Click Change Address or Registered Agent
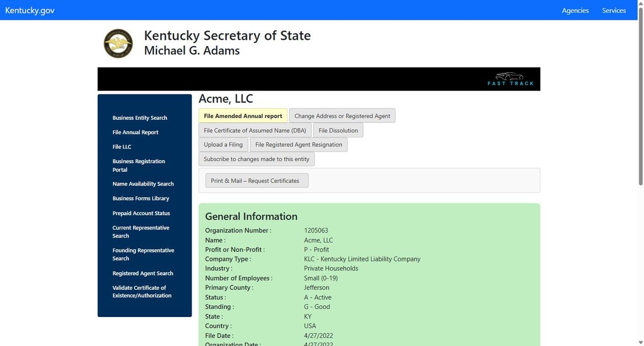 point(342,116)
